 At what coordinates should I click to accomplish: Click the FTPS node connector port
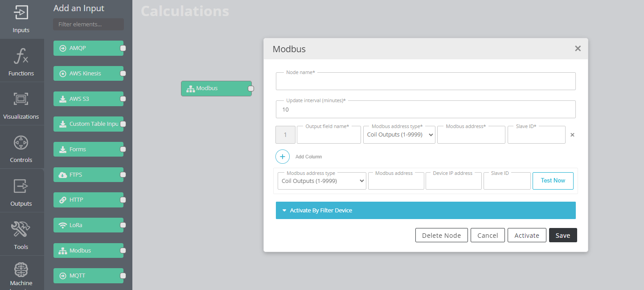[x=123, y=174]
